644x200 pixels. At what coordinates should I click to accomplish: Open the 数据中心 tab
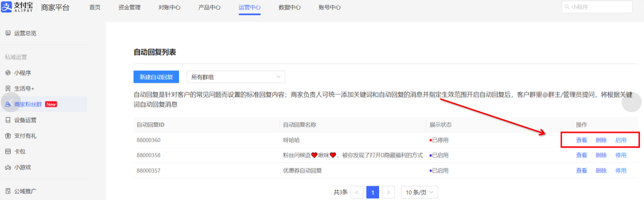(290, 7)
